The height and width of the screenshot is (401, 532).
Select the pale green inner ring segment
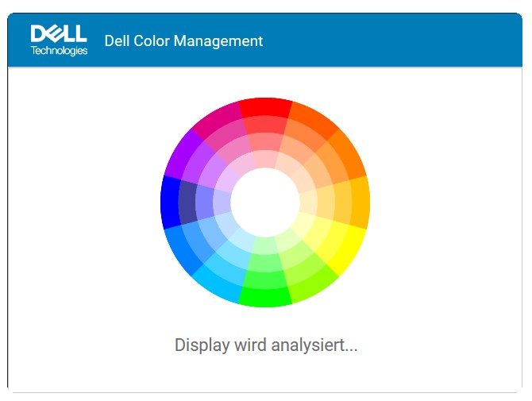(x=265, y=245)
